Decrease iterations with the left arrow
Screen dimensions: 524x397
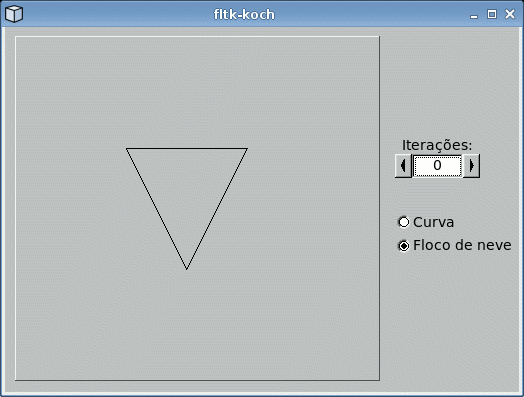click(403, 165)
